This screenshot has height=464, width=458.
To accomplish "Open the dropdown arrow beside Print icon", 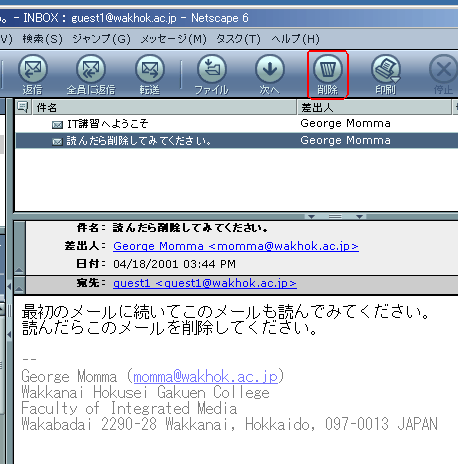I will (396, 80).
